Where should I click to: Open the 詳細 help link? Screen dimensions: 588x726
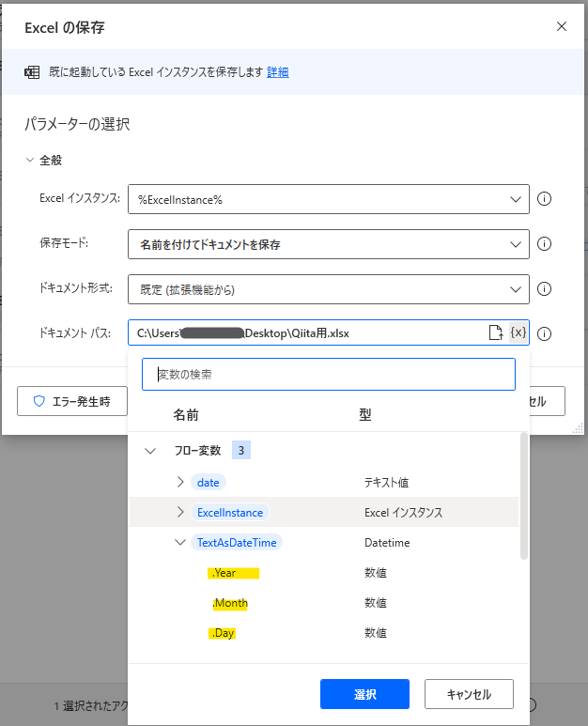[278, 72]
